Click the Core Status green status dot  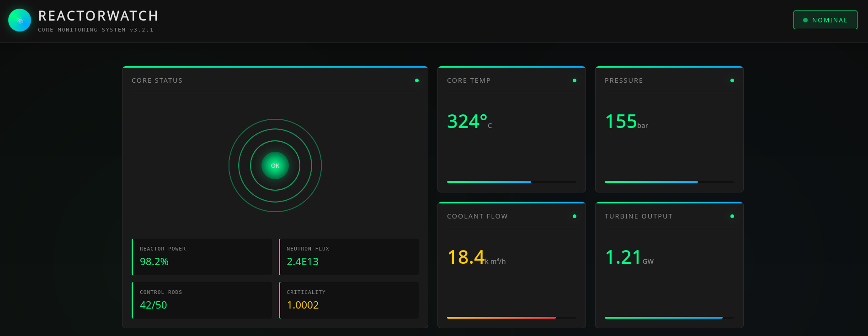(417, 80)
